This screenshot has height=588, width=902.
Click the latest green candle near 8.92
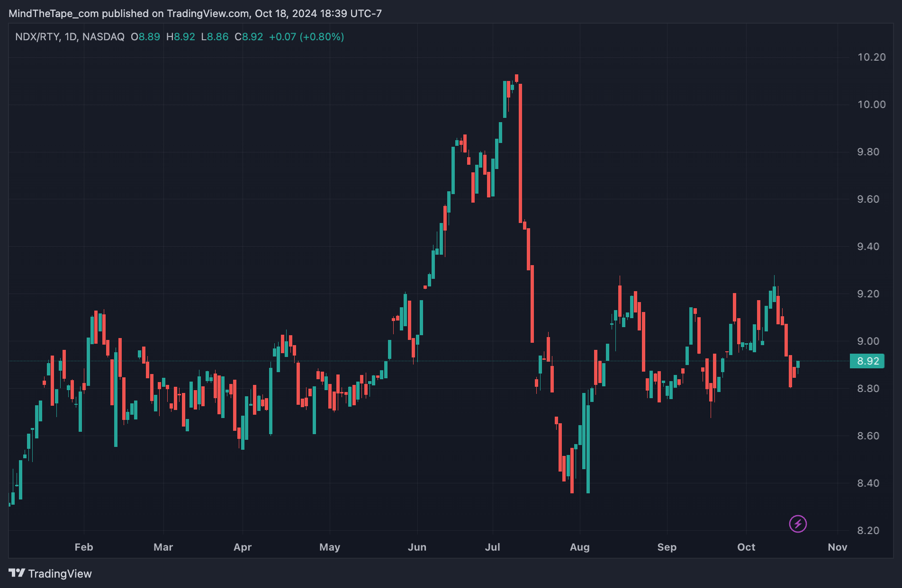coord(798,365)
